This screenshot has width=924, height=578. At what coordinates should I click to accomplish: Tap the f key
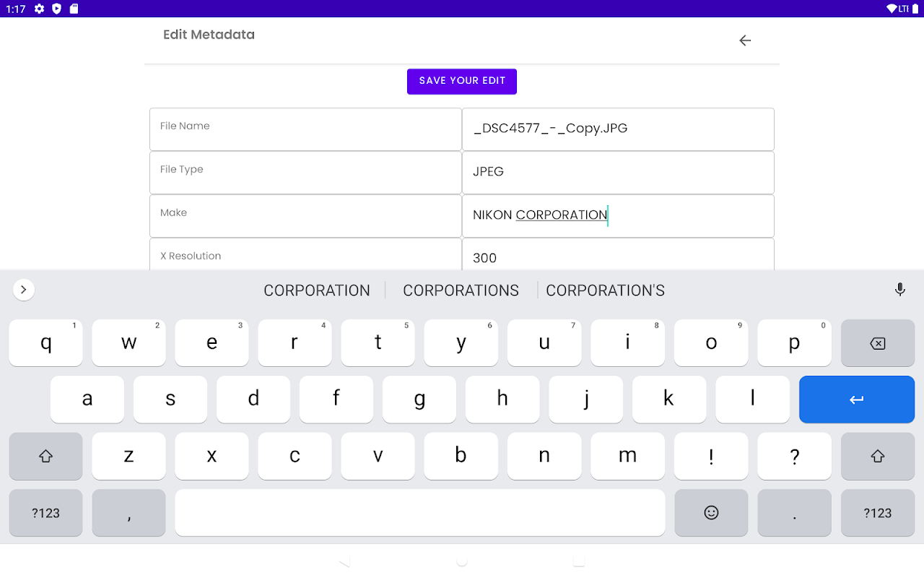point(336,400)
